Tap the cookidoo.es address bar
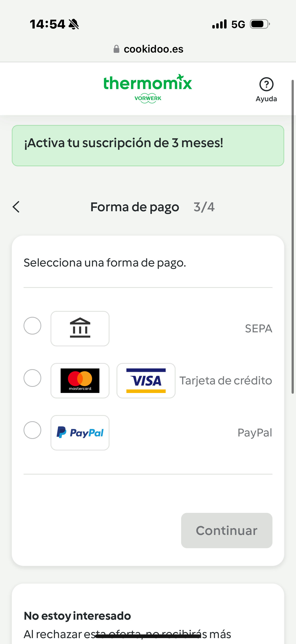Screen dimensions: 296x644 point(153,49)
